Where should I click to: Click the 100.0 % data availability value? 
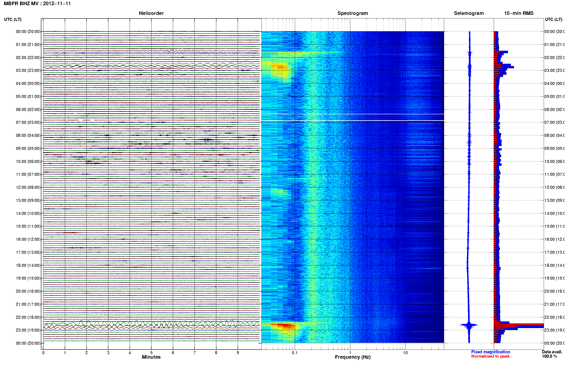coord(549,356)
